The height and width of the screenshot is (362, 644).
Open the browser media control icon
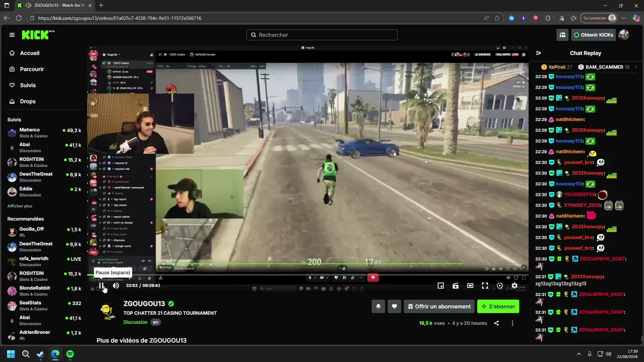[x=560, y=18]
